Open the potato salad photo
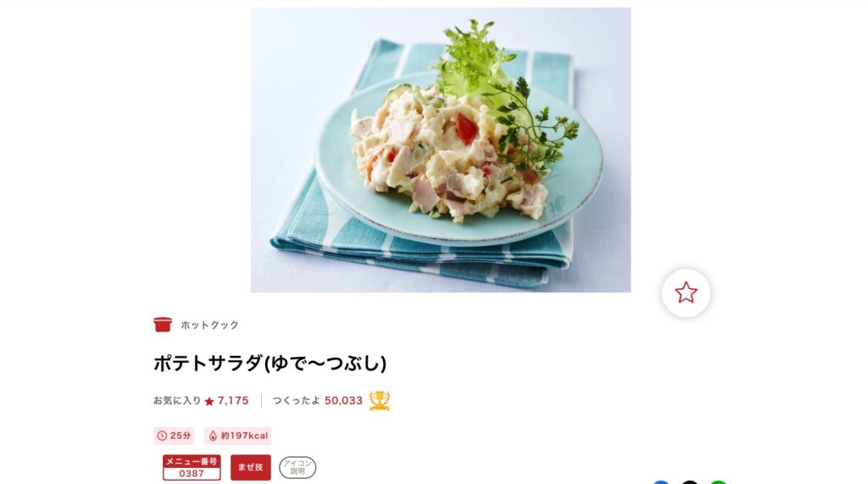The image size is (868, 484). pyautogui.click(x=441, y=149)
